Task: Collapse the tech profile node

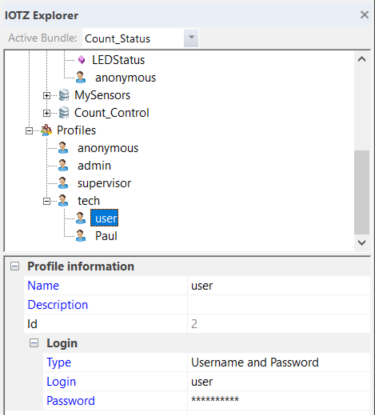Action: pos(47,201)
